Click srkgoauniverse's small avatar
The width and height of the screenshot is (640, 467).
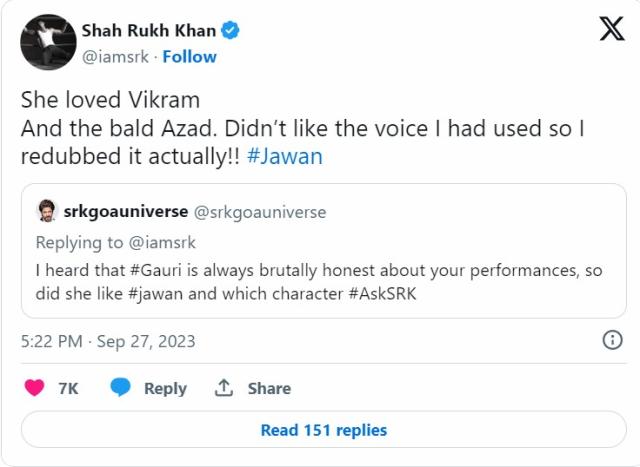(x=46, y=211)
